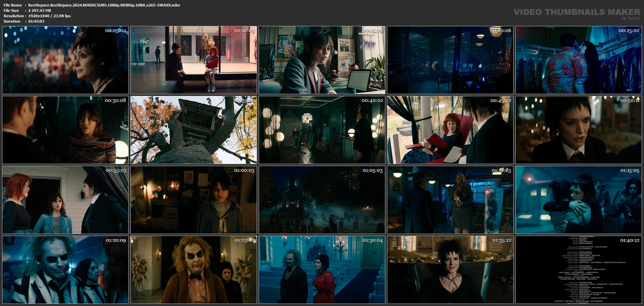Open the hugging scene thumbnail at 01:15:05

pyautogui.click(x=579, y=200)
